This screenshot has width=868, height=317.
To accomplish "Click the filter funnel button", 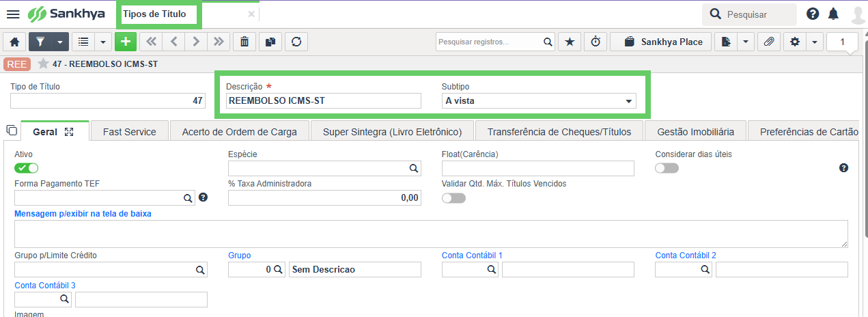I will pyautogui.click(x=40, y=42).
